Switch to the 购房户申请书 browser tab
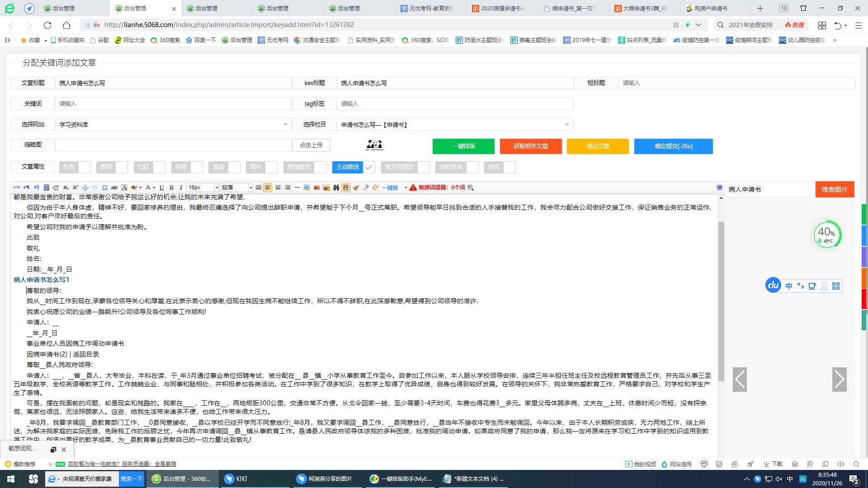The width and height of the screenshot is (868, 488). 710,8
